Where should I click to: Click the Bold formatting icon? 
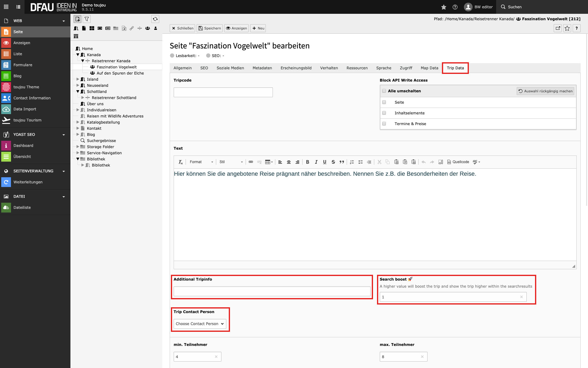307,162
